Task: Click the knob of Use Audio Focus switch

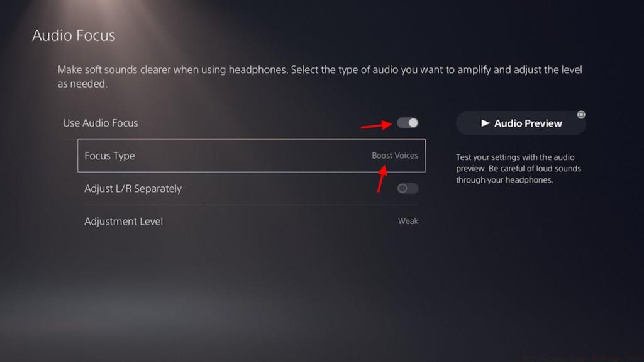Action: [x=413, y=123]
